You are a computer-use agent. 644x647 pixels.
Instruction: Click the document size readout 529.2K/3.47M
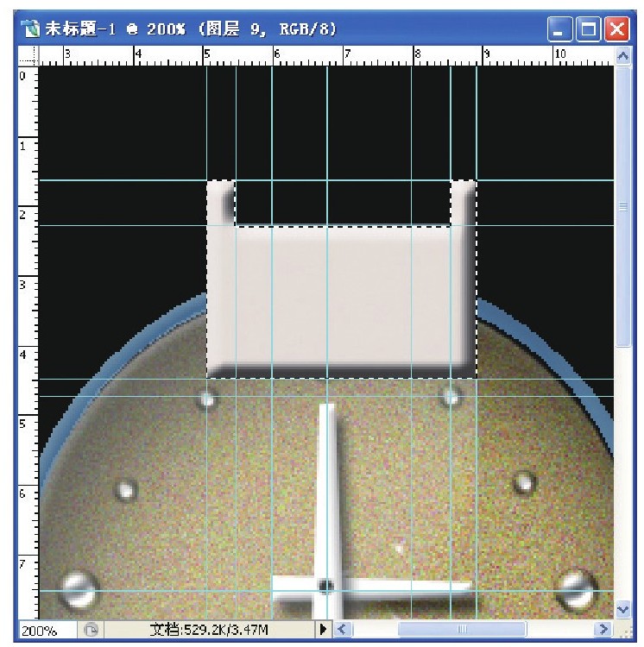(209, 630)
